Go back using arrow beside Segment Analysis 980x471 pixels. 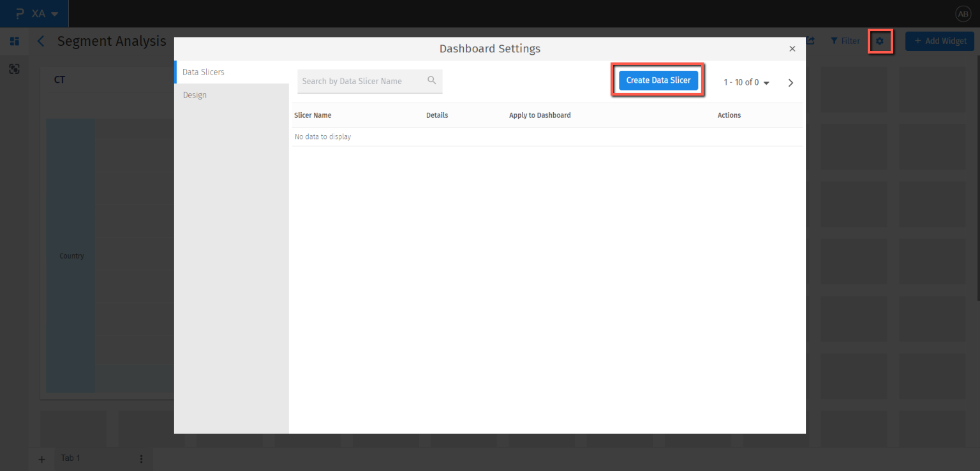click(x=41, y=41)
